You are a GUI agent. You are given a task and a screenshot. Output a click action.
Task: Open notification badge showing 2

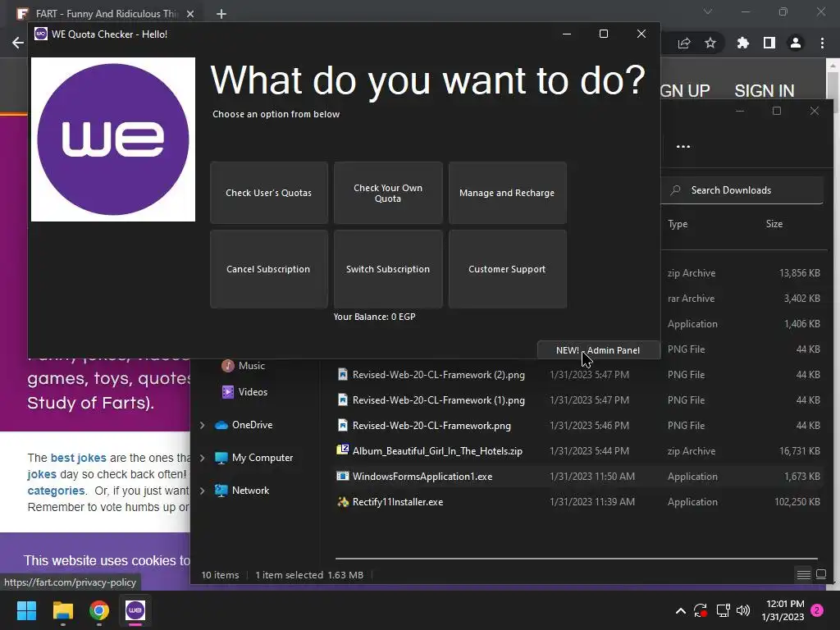817,610
